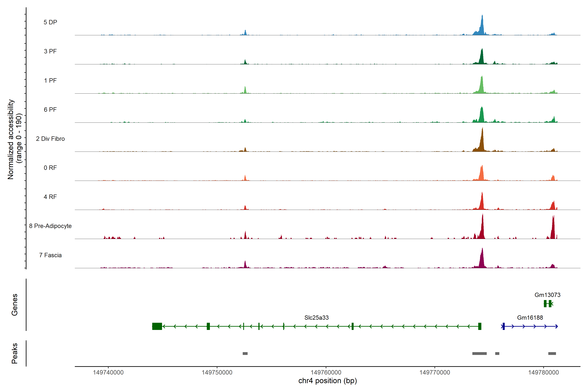588x392 pixels.
Task: Click the rightmost gray peak bar
Action: coord(552,353)
